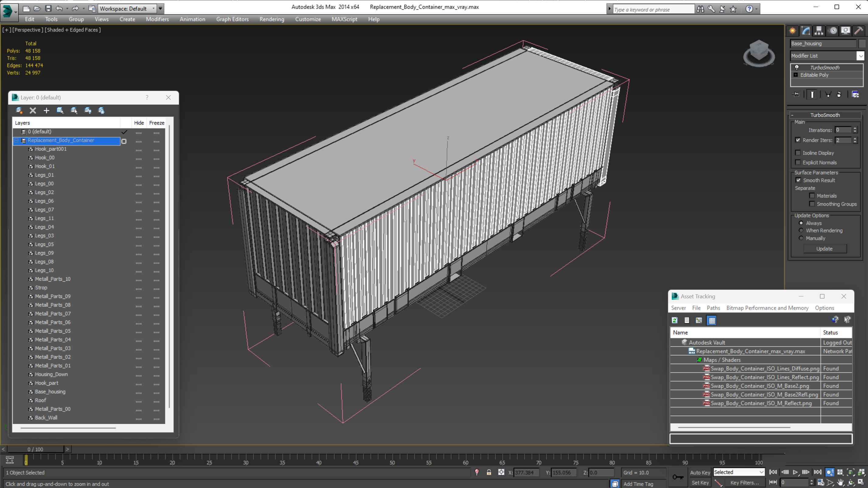Toggle the selection lock padlock icon

click(x=489, y=472)
